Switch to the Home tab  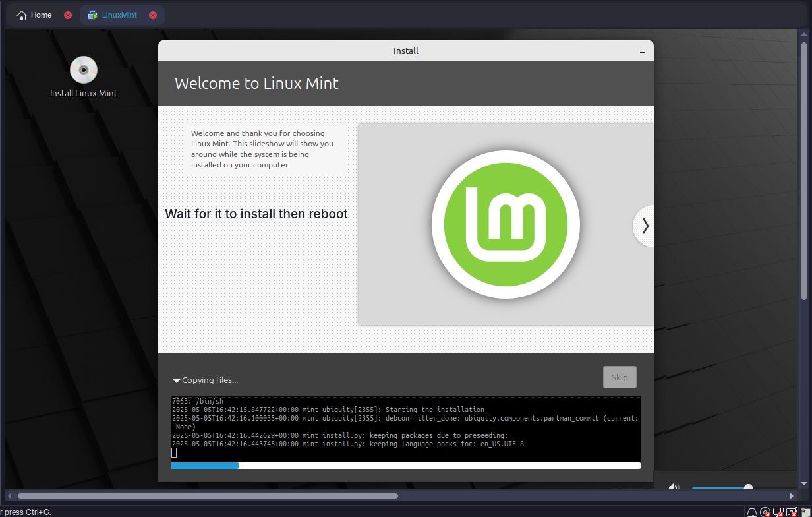(x=35, y=15)
